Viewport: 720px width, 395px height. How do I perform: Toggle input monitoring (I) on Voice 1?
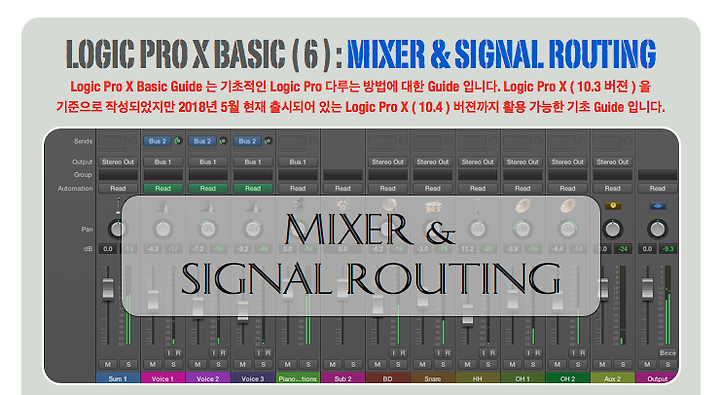tap(169, 353)
